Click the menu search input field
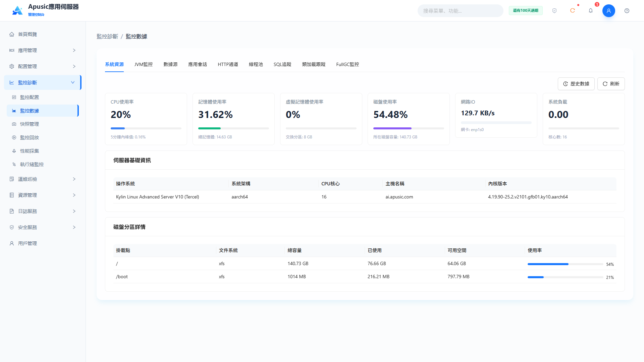644x362 pixels. coord(460,11)
